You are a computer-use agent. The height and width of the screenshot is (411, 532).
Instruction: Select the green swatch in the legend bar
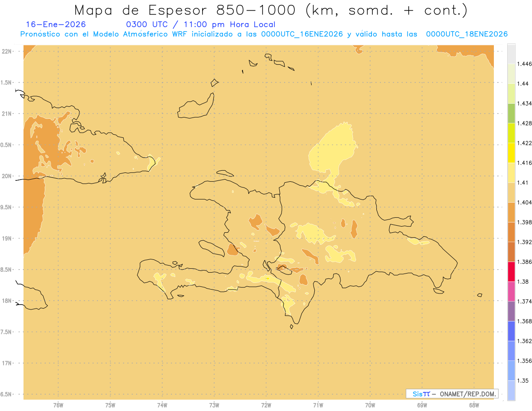[511, 113]
